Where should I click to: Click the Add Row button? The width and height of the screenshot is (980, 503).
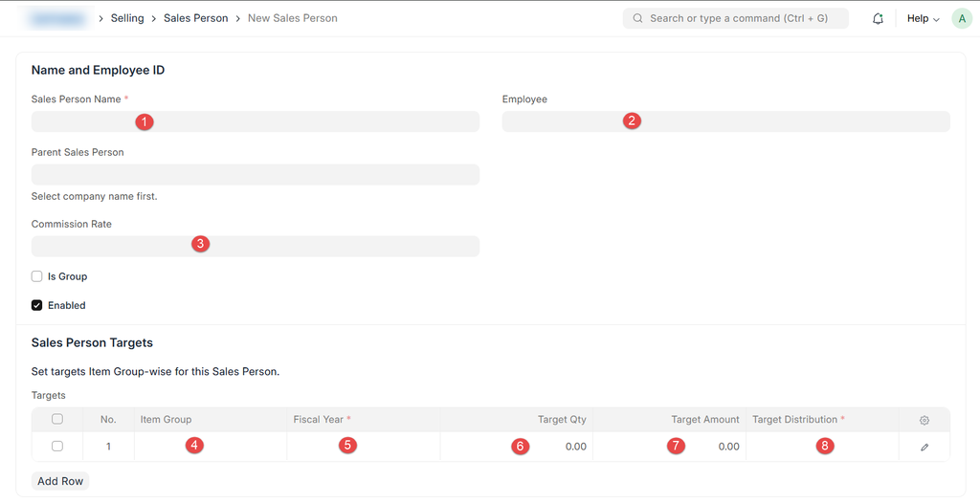(x=59, y=481)
